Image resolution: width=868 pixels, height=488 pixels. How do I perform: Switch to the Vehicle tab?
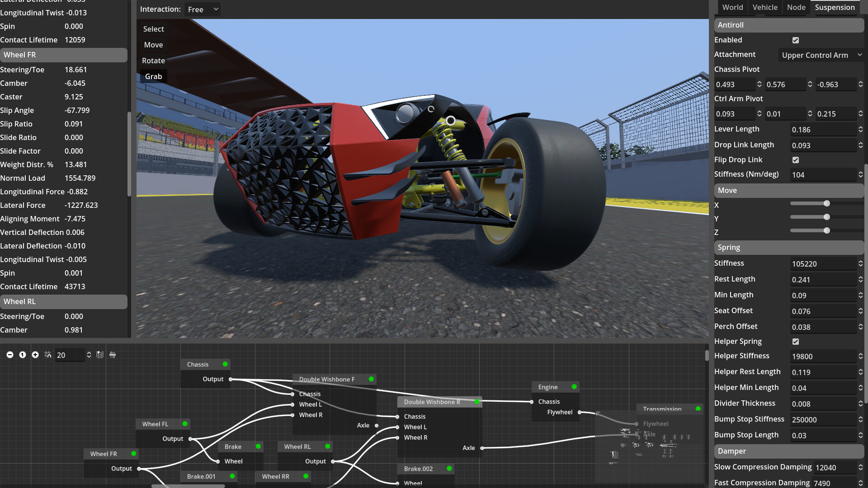pos(765,7)
